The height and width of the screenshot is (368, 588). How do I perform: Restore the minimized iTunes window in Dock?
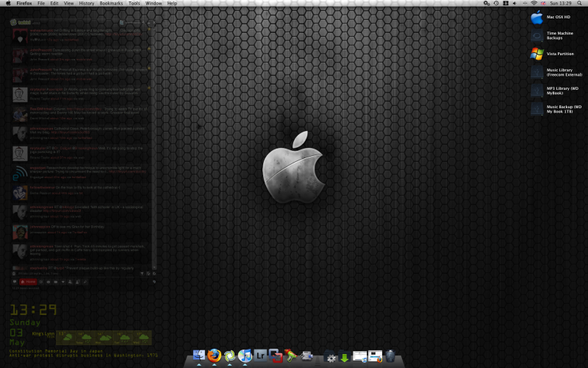click(x=359, y=356)
